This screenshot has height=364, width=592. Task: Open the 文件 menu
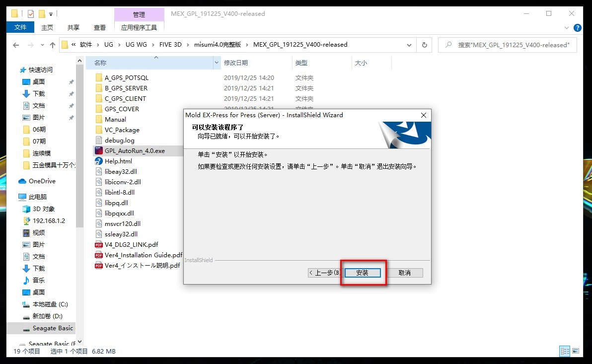[x=20, y=27]
